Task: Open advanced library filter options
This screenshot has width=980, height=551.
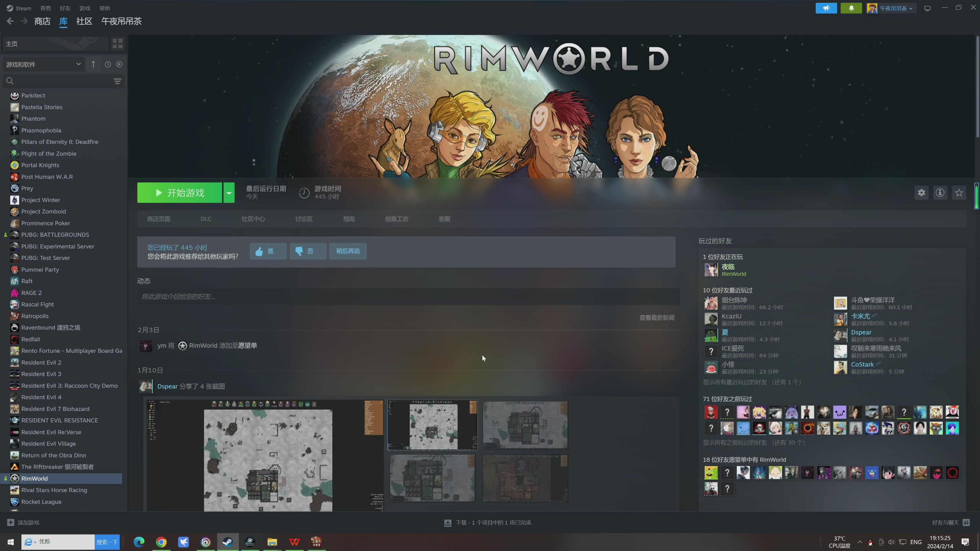Action: [118, 81]
